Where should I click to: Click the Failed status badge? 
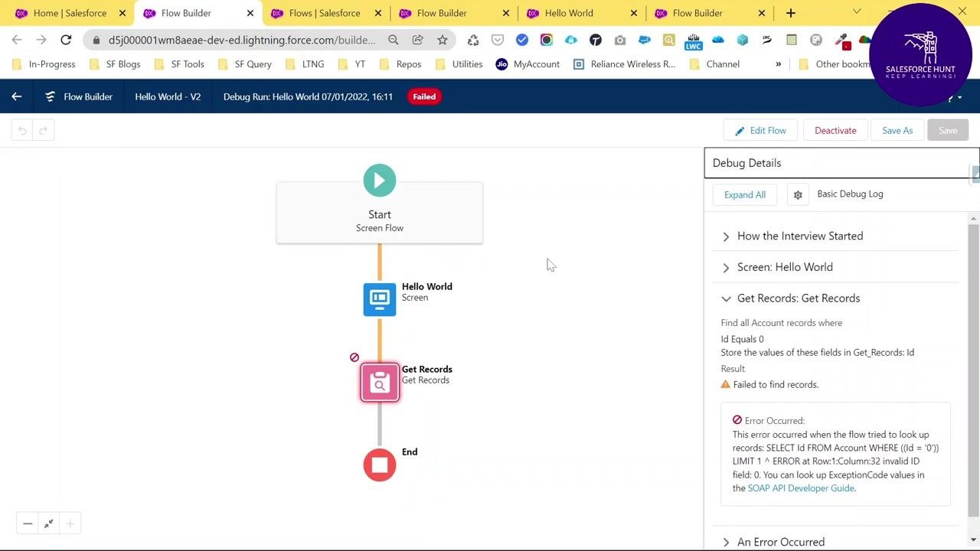click(x=424, y=96)
